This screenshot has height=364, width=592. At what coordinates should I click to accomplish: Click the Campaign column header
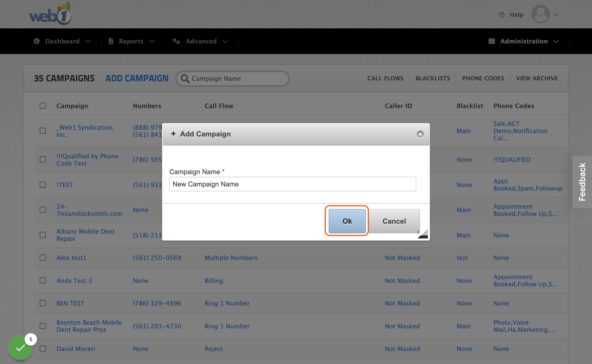[x=72, y=106]
